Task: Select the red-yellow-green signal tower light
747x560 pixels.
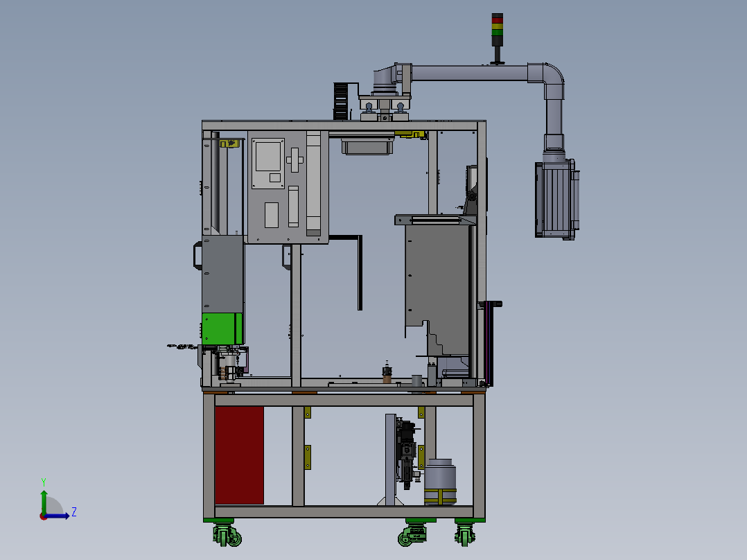Action: (497, 30)
